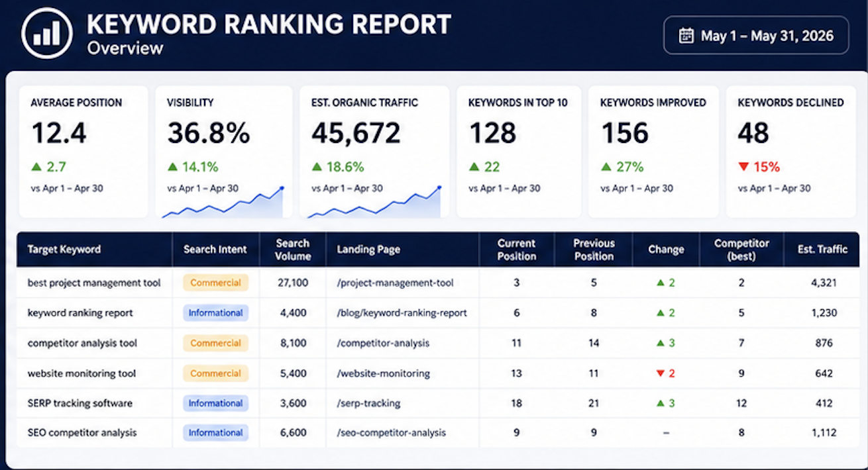The image size is (868, 470).
Task: Select keyword website monitoring tool
Action: (x=81, y=373)
